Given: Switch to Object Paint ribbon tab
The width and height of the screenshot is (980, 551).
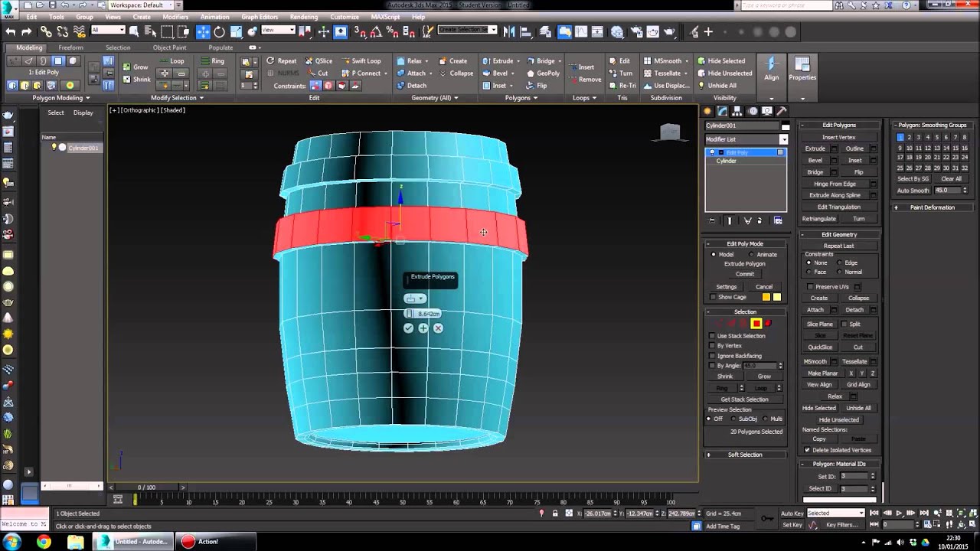Looking at the screenshot, I should point(169,47).
